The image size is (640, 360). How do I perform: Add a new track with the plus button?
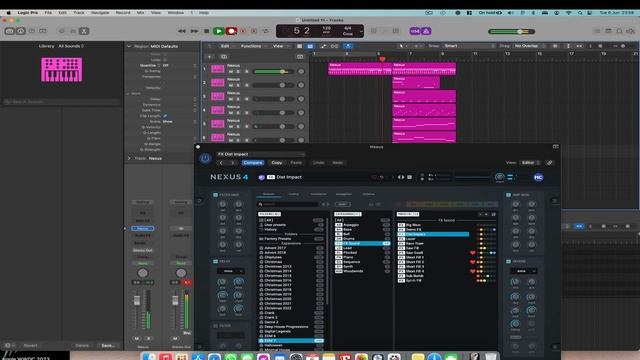click(x=209, y=57)
